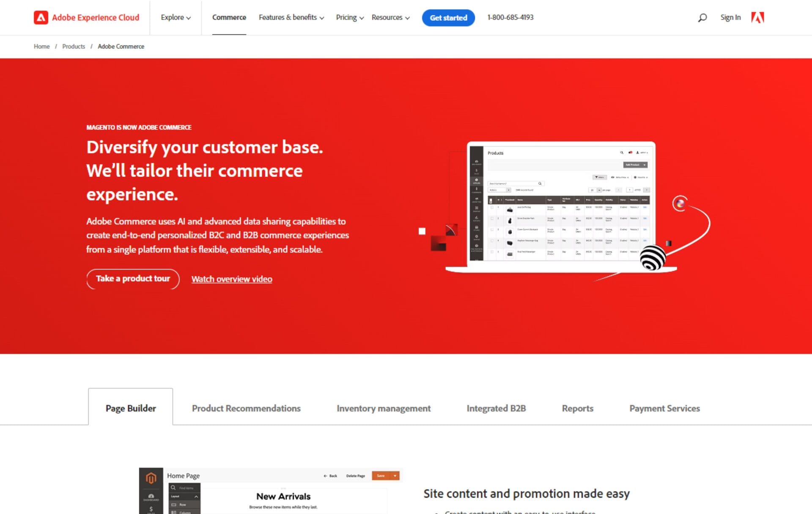Click the Adobe Experience Cloud logo icon
This screenshot has width=812, height=514.
tap(41, 17)
